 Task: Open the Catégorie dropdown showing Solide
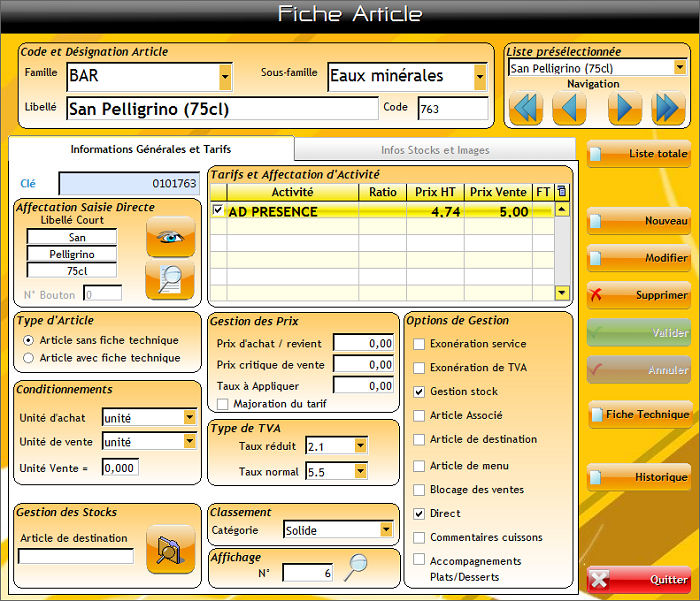click(386, 530)
